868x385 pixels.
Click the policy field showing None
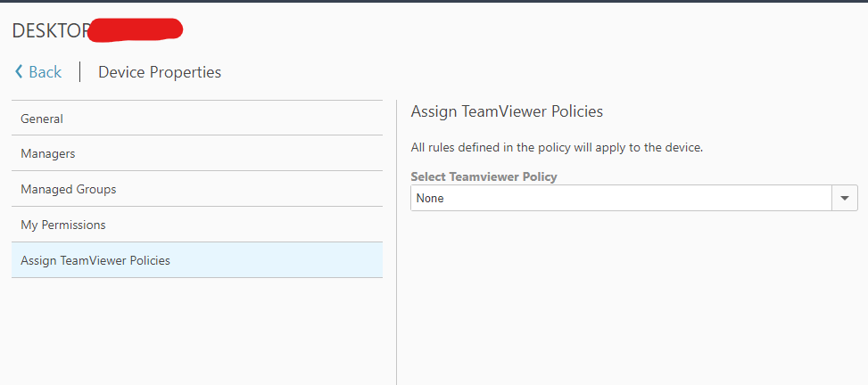[x=621, y=198]
